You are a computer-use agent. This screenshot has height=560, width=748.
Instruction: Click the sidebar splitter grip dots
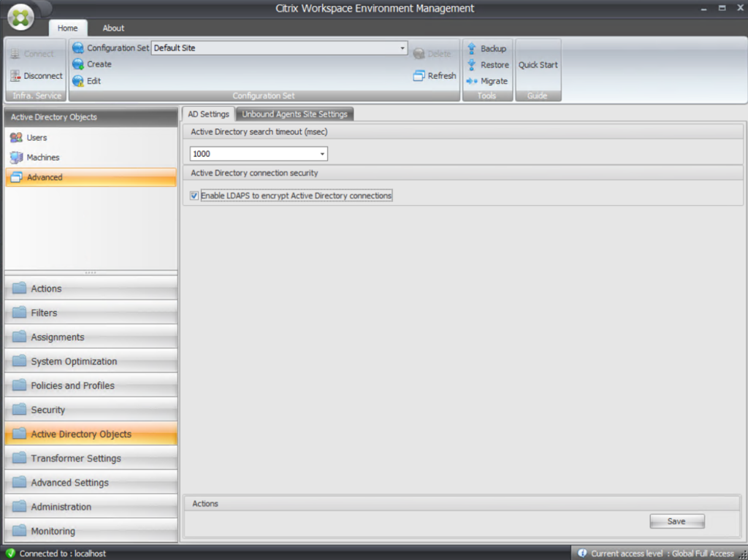(91, 272)
